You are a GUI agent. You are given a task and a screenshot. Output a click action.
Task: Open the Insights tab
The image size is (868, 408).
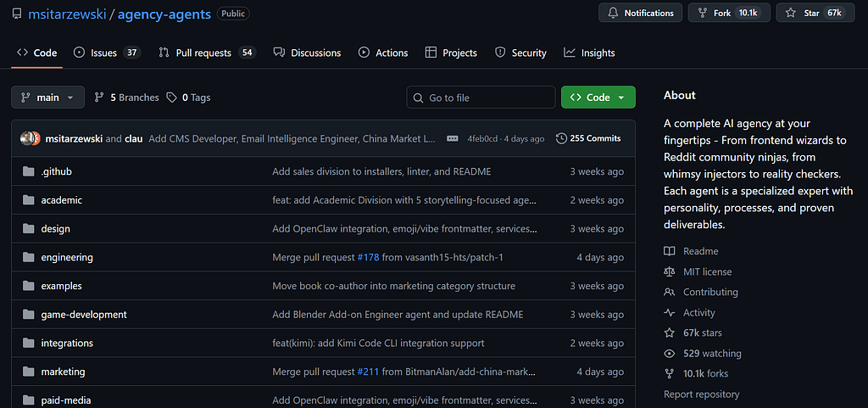point(589,53)
